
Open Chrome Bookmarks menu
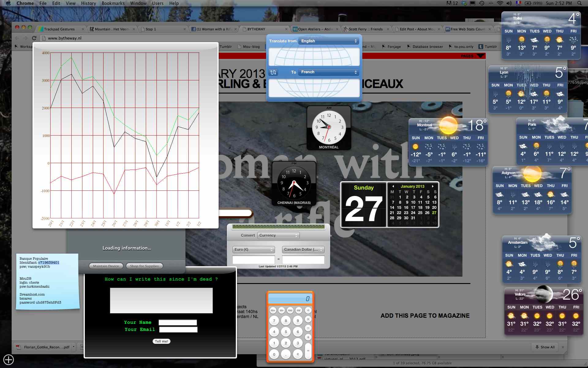click(x=113, y=3)
